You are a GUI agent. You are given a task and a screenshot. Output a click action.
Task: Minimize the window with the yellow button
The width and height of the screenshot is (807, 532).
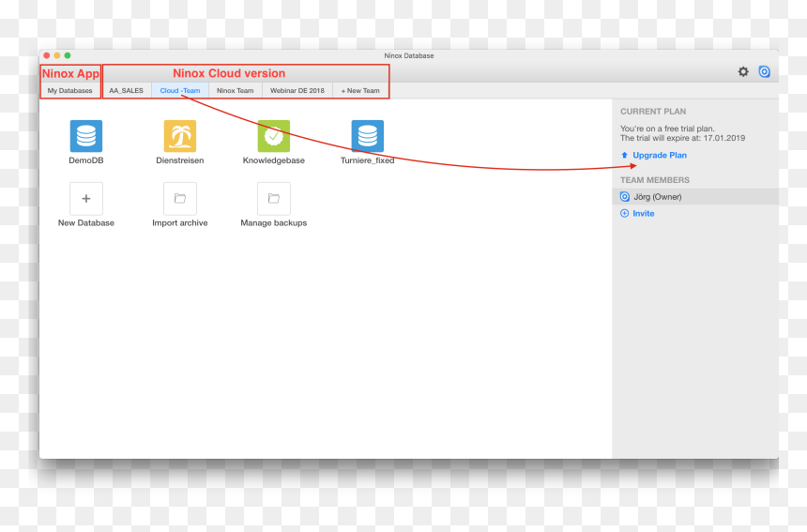[57, 55]
